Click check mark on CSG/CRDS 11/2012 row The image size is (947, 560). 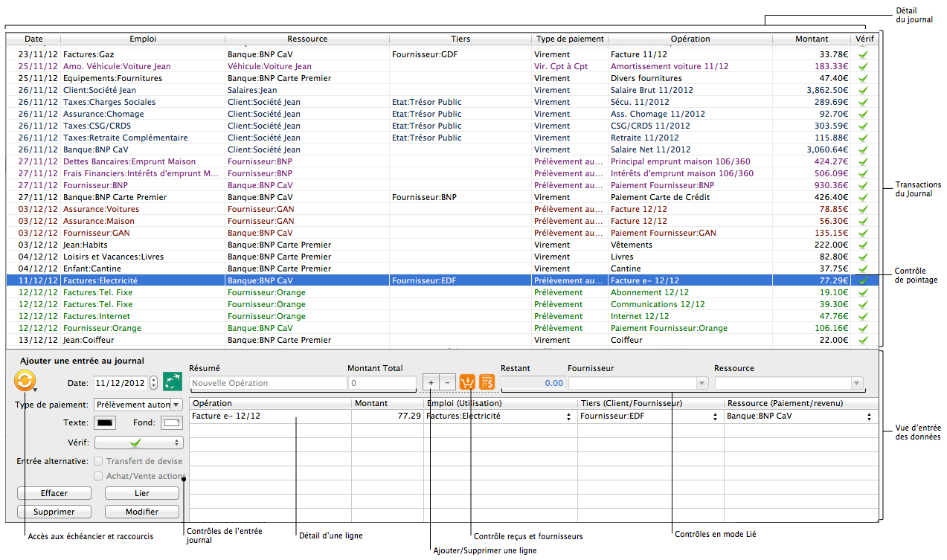point(864,126)
